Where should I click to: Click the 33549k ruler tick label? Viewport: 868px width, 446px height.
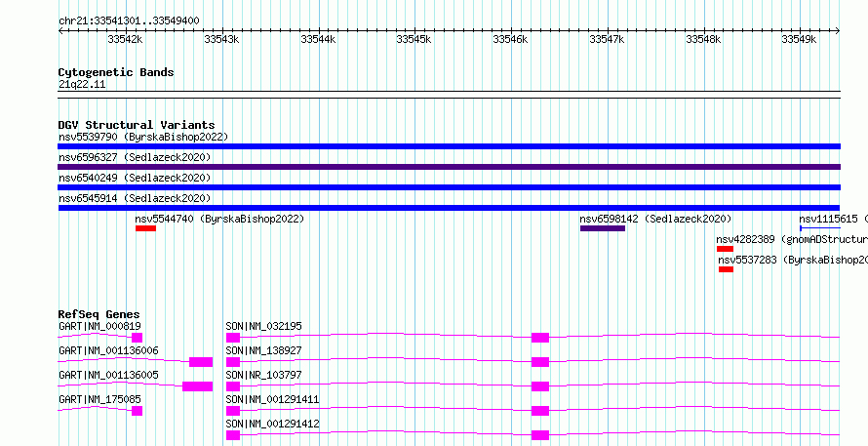coord(799,39)
